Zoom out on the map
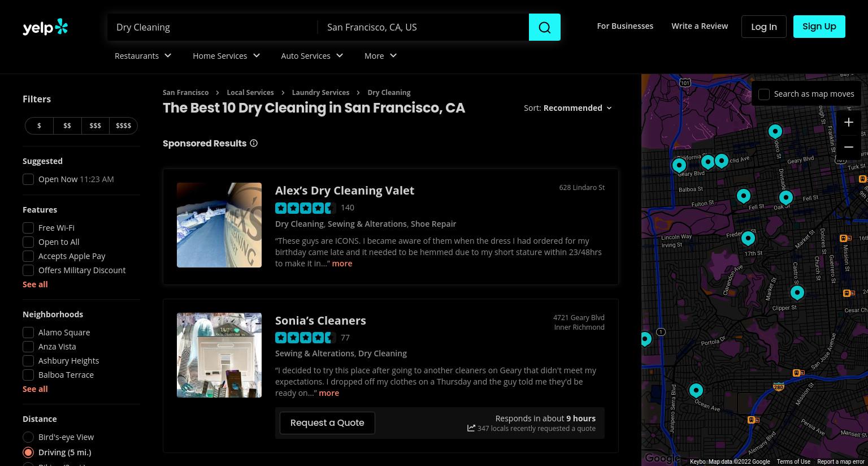Viewport: 868px width, 466px height. pyautogui.click(x=849, y=147)
